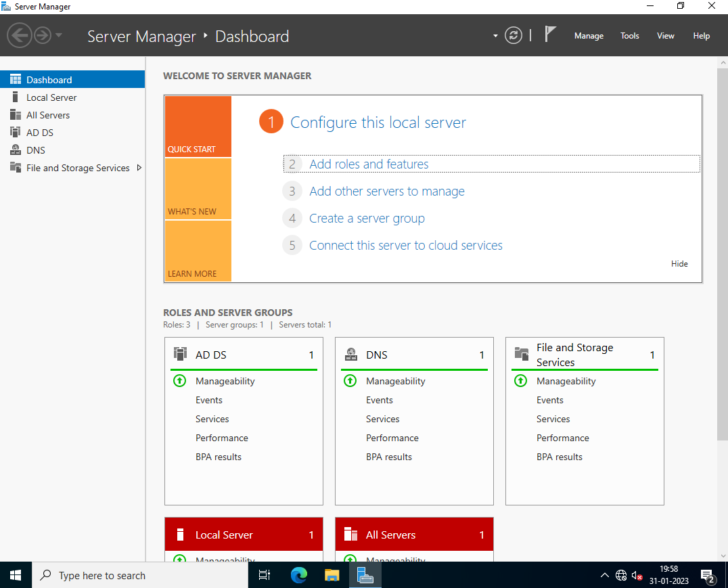The width and height of the screenshot is (728, 588).
Task: Open the QUICK START tile
Action: [x=198, y=127]
